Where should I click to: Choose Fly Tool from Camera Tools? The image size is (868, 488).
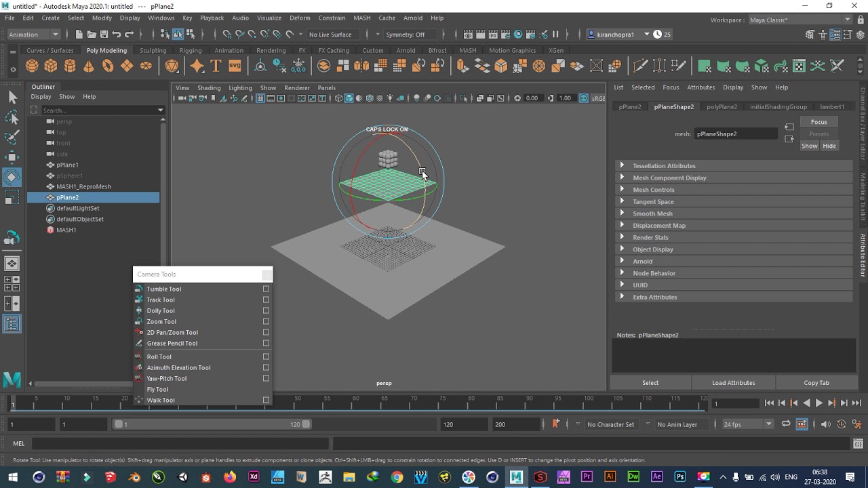[157, 389]
